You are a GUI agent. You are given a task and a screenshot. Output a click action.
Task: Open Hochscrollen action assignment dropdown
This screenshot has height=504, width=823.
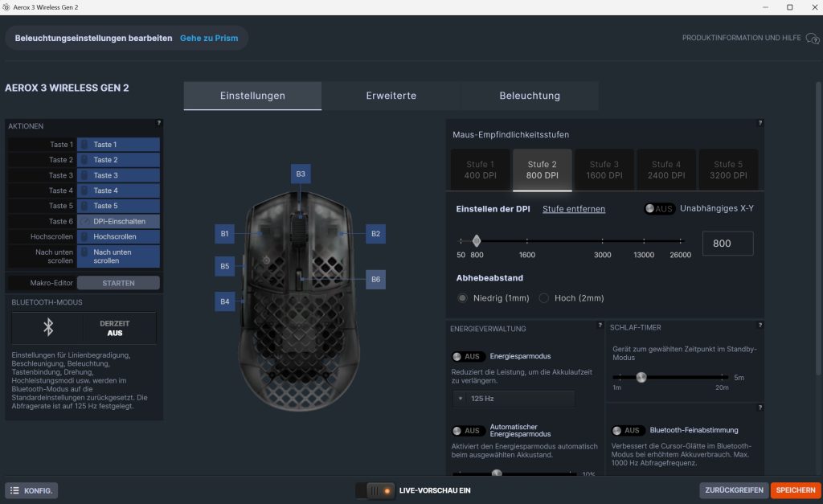(119, 237)
